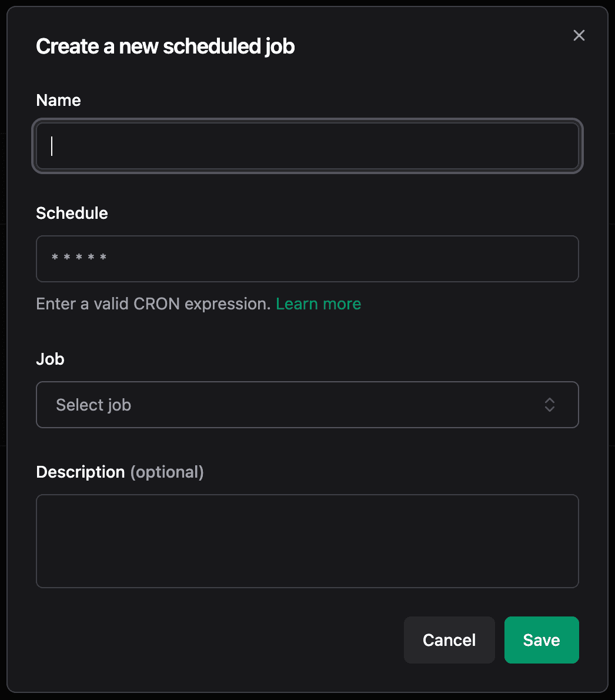Click the '* * * * *' cron placeholder

pos(79,258)
